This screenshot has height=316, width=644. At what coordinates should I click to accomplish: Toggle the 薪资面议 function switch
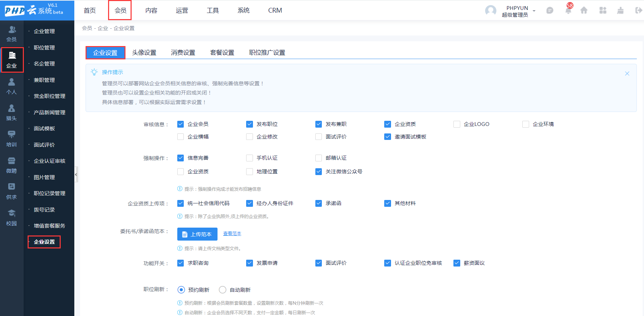pyautogui.click(x=457, y=263)
